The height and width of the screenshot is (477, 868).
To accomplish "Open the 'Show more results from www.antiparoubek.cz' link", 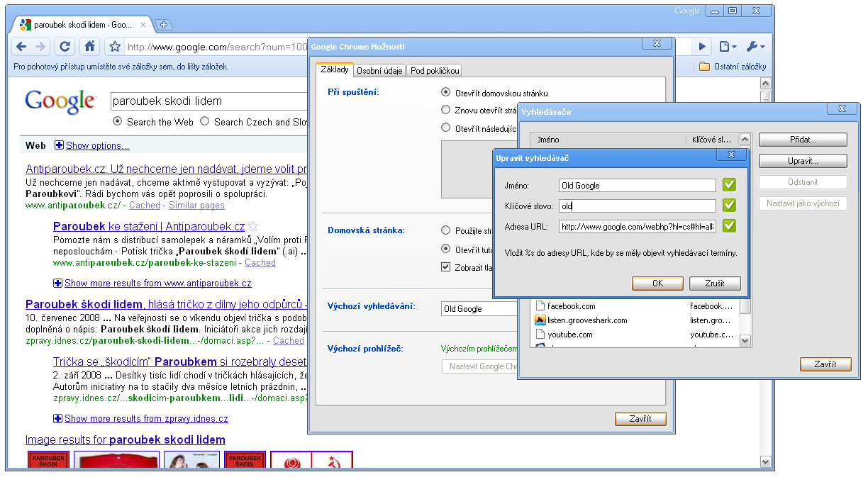I will coord(158,284).
